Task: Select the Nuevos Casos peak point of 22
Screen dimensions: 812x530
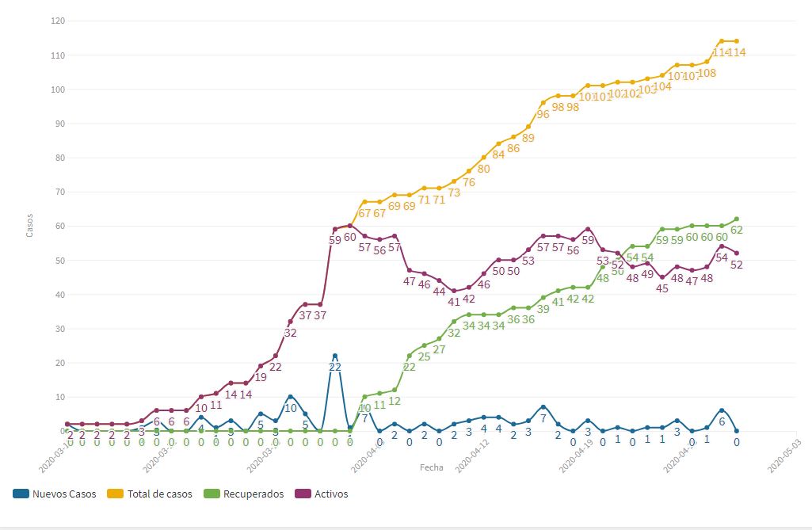Action: click(335, 356)
